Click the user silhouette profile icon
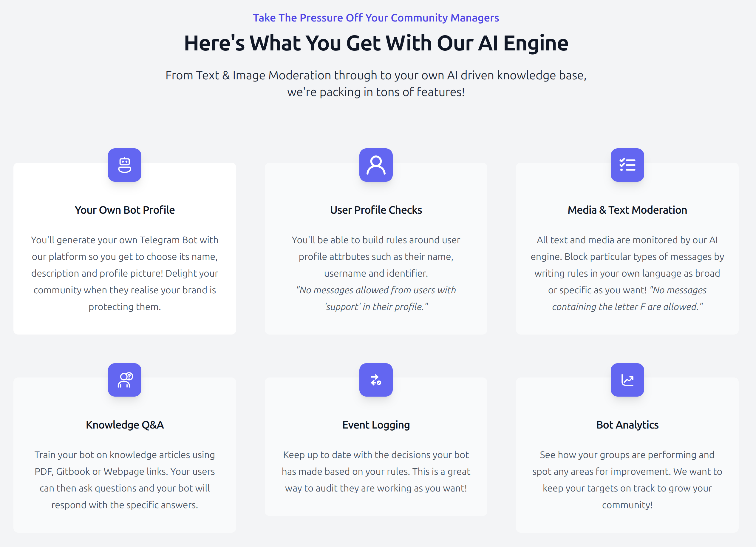The image size is (756, 547). pyautogui.click(x=376, y=165)
